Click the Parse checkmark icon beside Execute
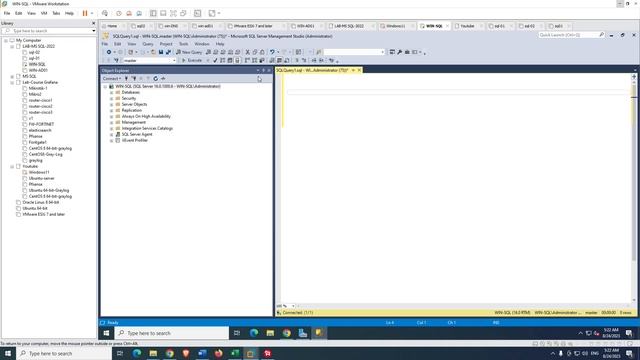Image resolution: width=640 pixels, height=360 pixels. click(x=215, y=60)
